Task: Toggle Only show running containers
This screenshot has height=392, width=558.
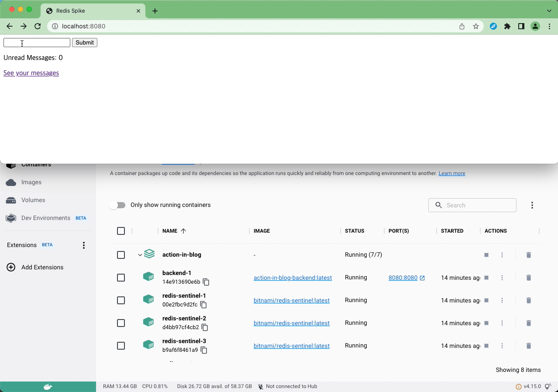Action: [x=117, y=205]
